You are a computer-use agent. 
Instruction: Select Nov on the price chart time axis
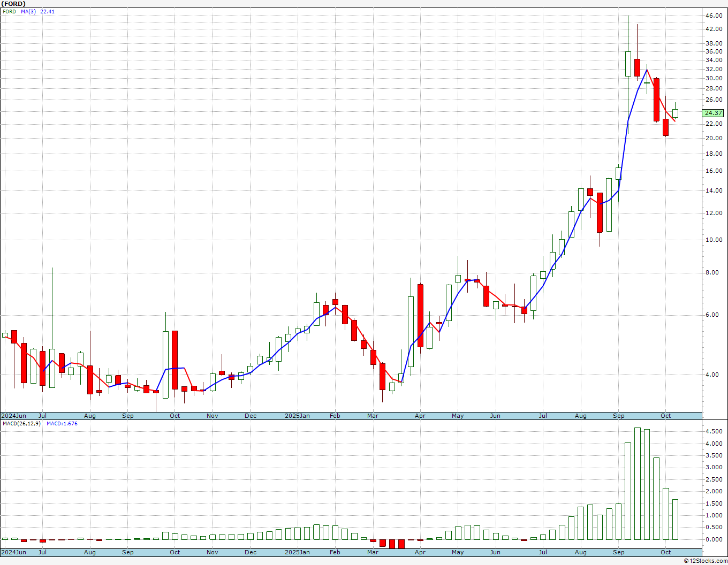pos(213,416)
